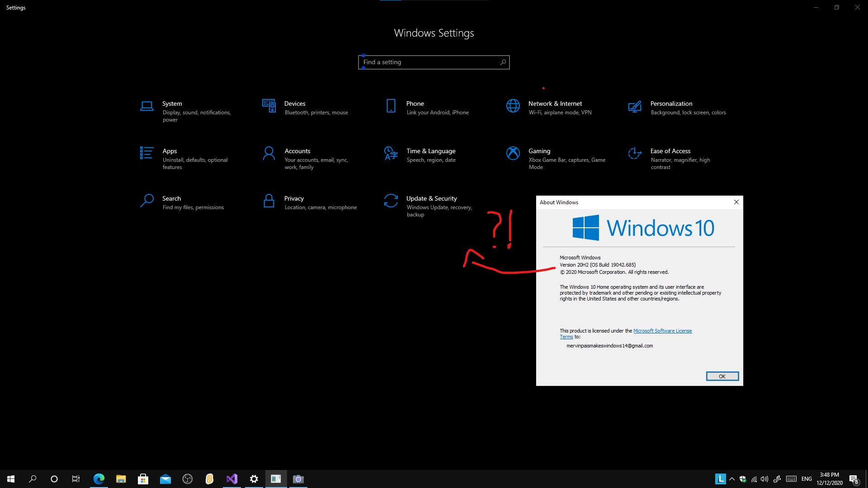This screenshot has width=868, height=488.
Task: Minimize the Settings window
Action: 816,7
